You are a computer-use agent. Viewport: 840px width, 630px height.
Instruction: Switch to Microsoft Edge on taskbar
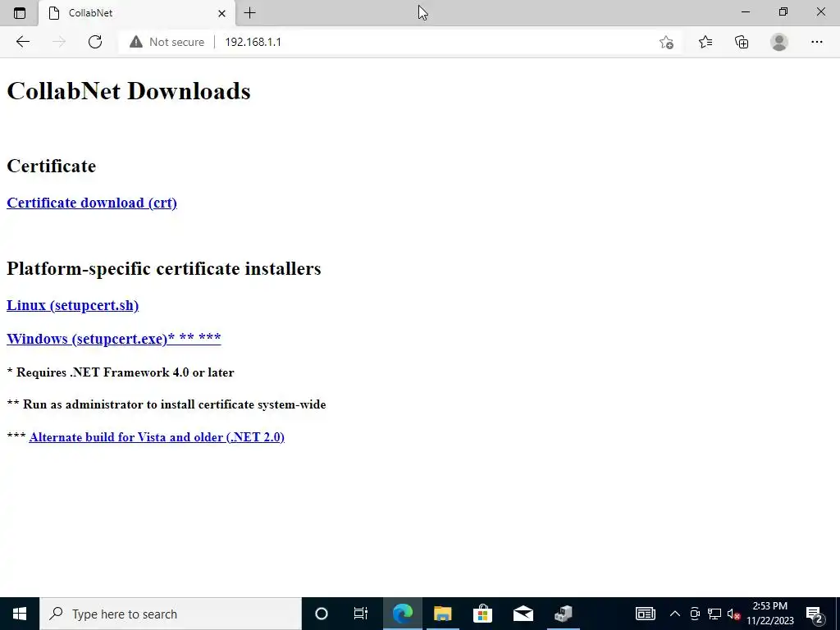point(402,614)
